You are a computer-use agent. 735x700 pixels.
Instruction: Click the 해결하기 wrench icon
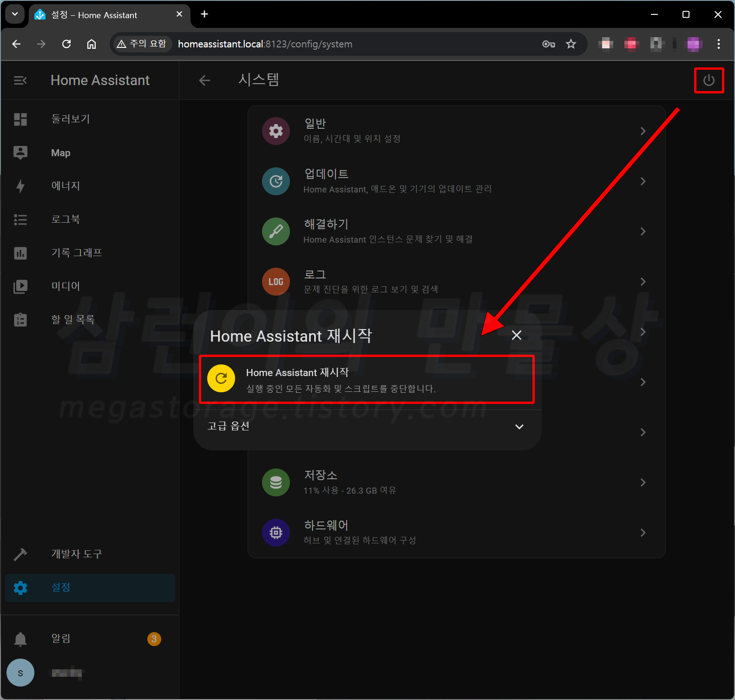point(276,231)
